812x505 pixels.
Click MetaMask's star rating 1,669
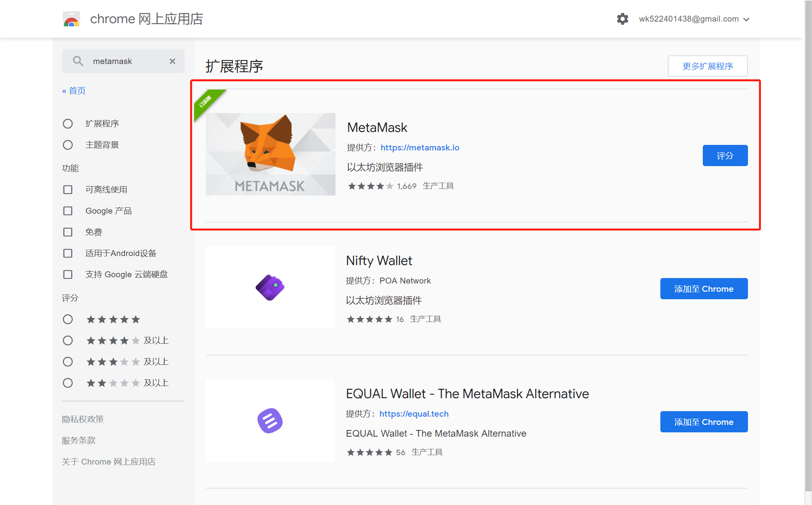click(382, 186)
